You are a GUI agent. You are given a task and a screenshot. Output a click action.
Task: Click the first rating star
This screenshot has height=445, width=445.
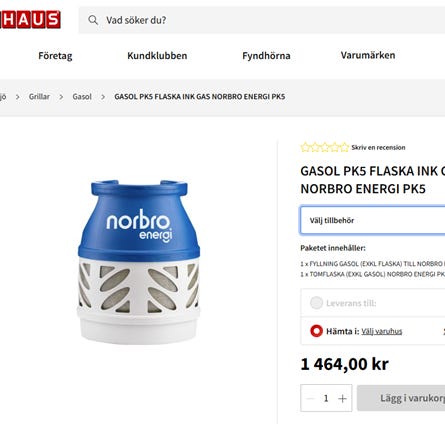click(x=305, y=147)
